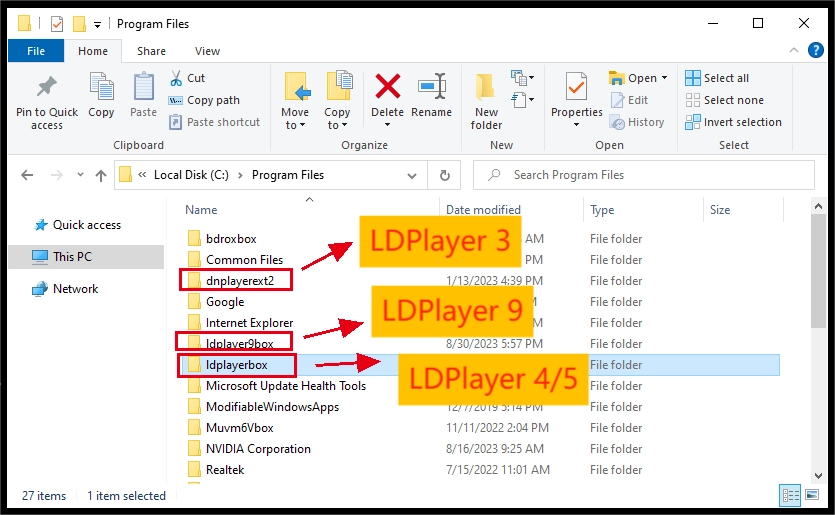Click the Copy ribbon icon
Screen dimensions: 835x515
point(101,86)
